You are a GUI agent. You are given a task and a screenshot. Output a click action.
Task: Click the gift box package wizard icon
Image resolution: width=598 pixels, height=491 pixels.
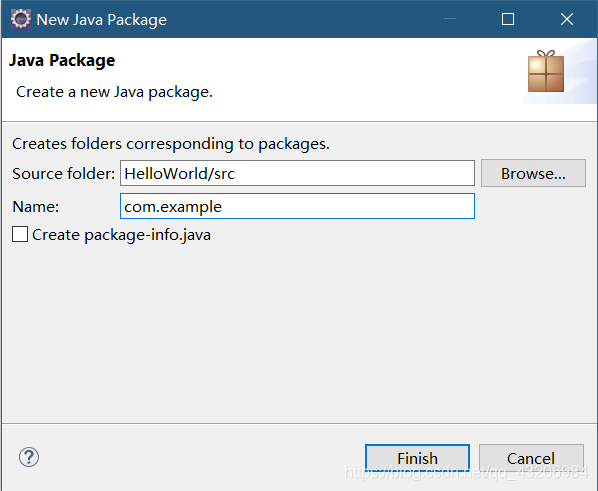point(546,72)
